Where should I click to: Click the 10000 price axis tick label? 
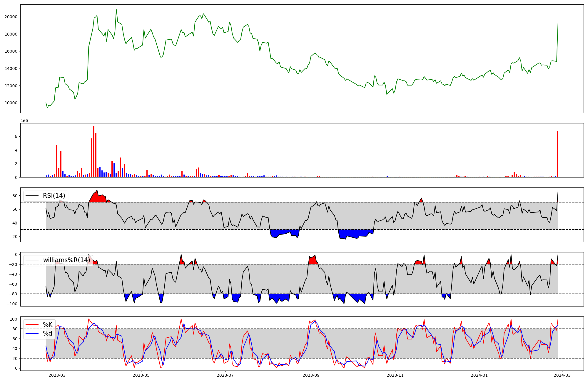11,103
